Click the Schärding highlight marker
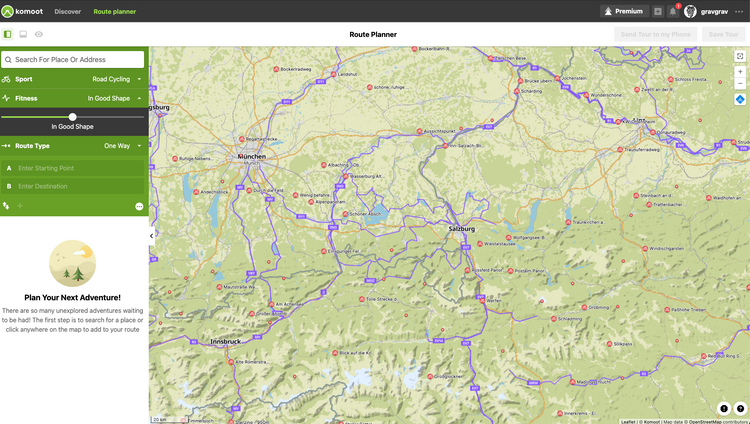This screenshot has height=424, width=750. coord(517,91)
